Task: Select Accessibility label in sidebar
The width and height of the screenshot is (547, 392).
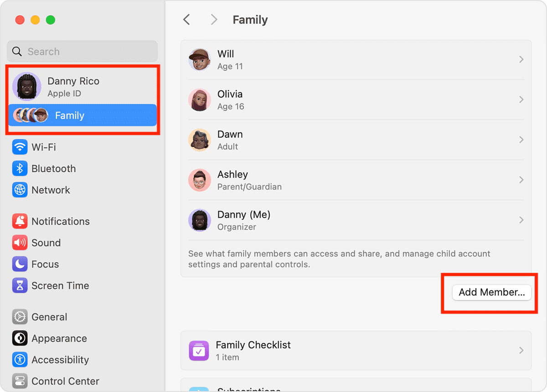Action: 60,360
